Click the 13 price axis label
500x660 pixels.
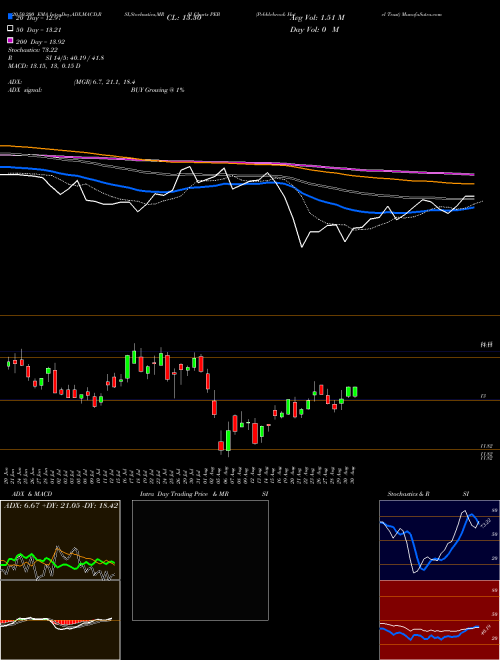(484, 396)
